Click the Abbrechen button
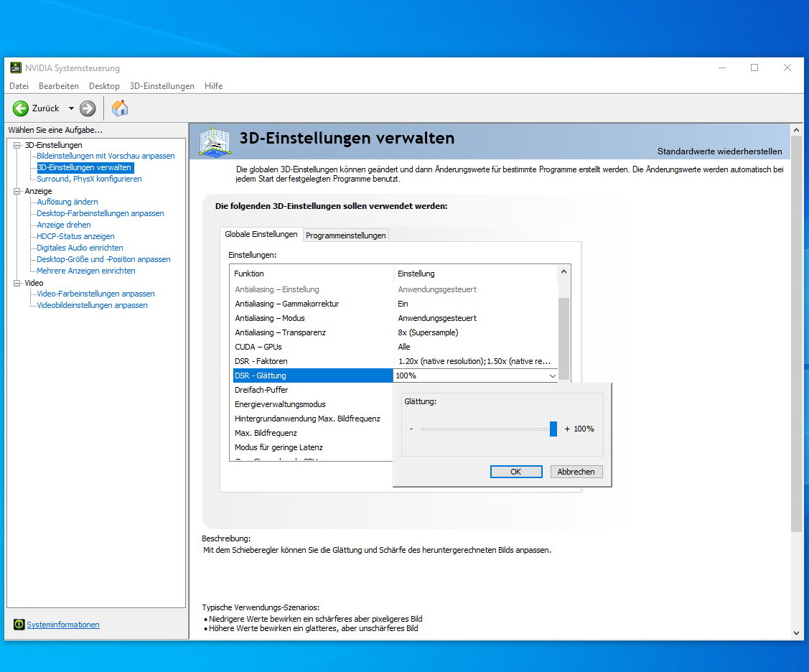This screenshot has height=672, width=809. [x=576, y=472]
